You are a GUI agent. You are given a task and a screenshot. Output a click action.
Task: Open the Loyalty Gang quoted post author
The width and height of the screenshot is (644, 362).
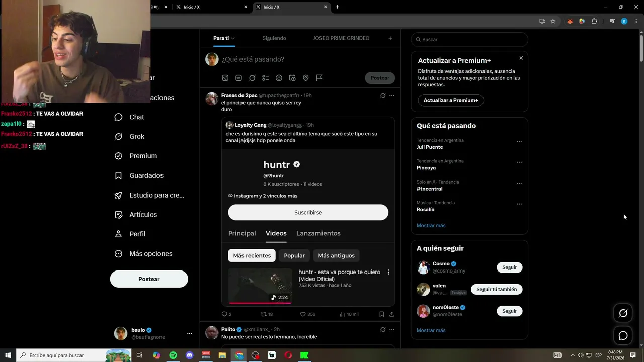point(251,125)
